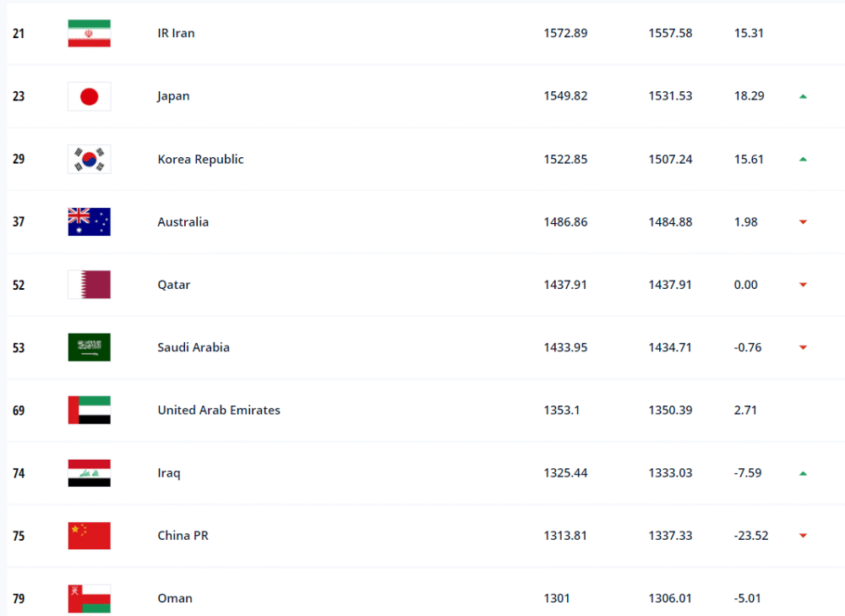Click the IR Iran flag icon
This screenshot has height=616, width=845.
(x=90, y=34)
